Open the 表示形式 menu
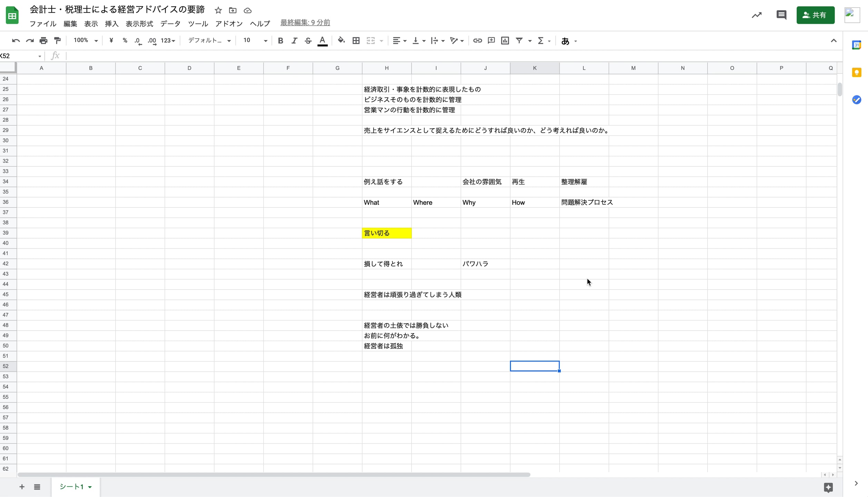Screen dimensions: 868x497 tap(139, 23)
